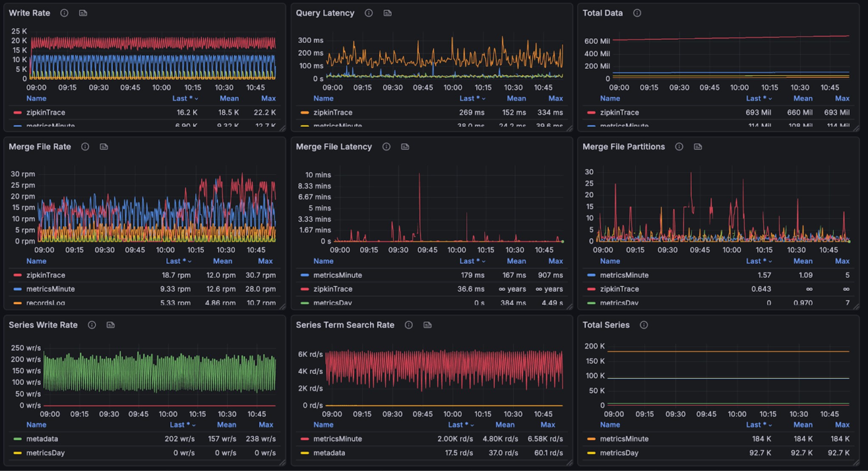868x471 pixels.
Task: Toggle zipkinTrace series in Write Rate legend
Action: (45, 112)
